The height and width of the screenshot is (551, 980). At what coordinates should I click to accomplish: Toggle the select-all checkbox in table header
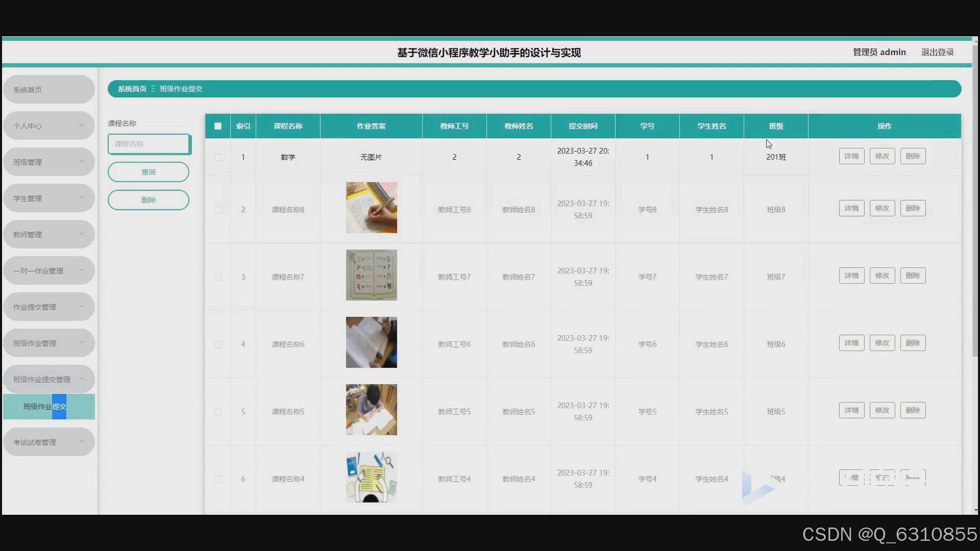(x=218, y=126)
